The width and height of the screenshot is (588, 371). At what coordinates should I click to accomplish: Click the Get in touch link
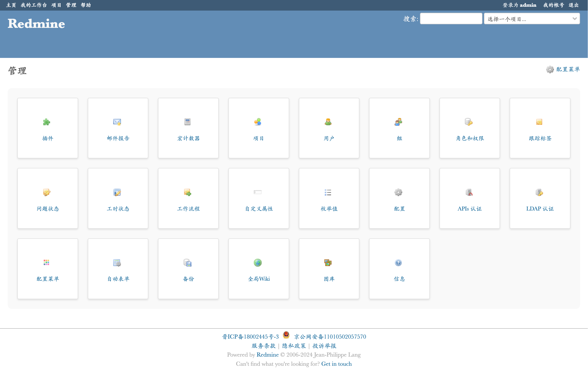336,364
